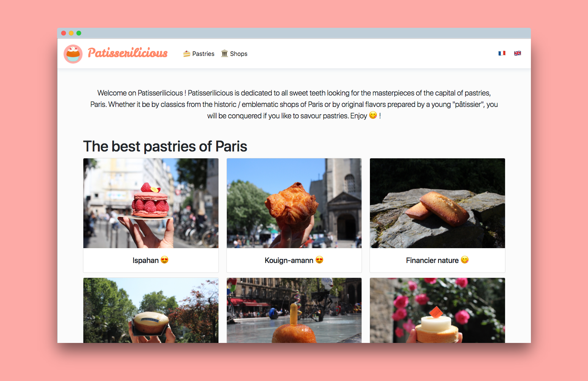
Task: Select the glazed dome pastry photo with trees
Action: tap(151, 310)
